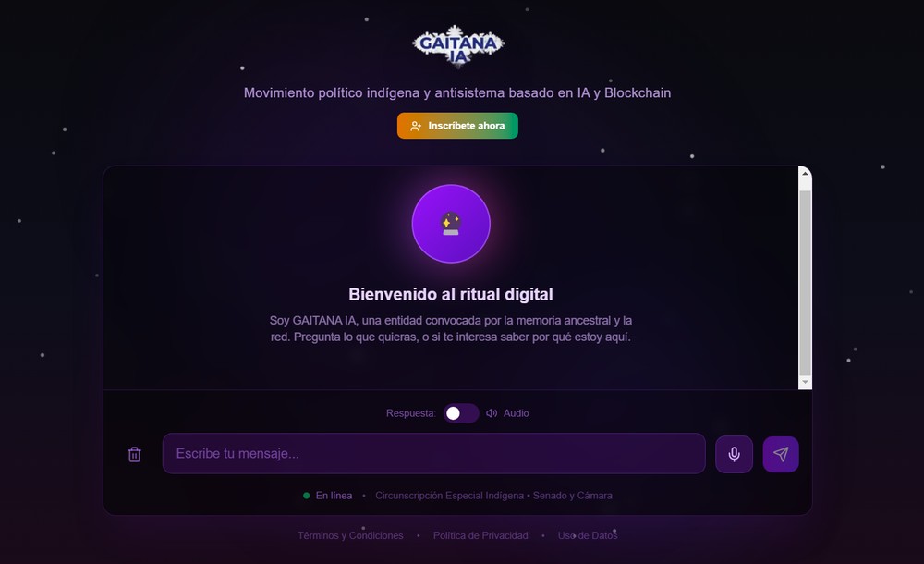Focus the Escribe tu mensaje field
This screenshot has width=924, height=564.
pos(433,453)
